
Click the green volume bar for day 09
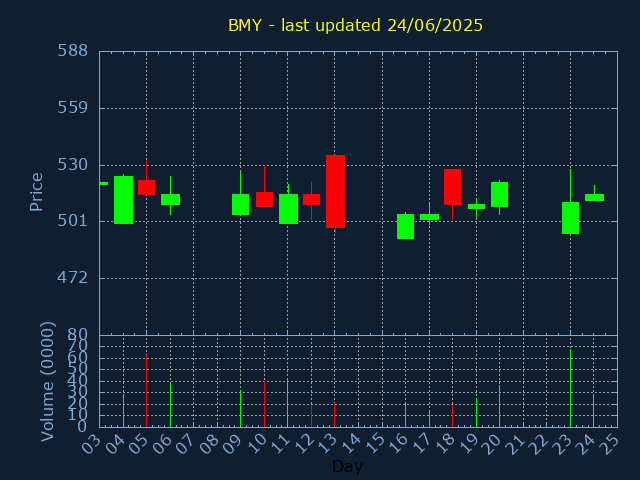click(240, 409)
